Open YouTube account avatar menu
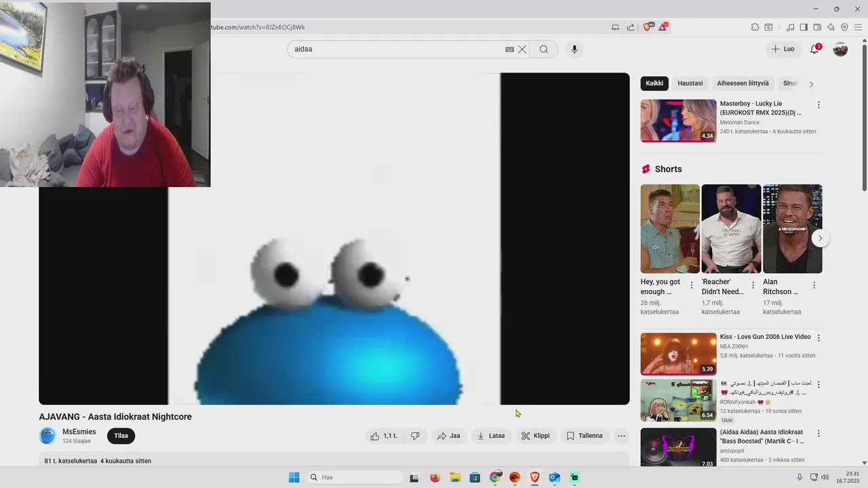This screenshot has height=488, width=868. pyautogui.click(x=840, y=49)
